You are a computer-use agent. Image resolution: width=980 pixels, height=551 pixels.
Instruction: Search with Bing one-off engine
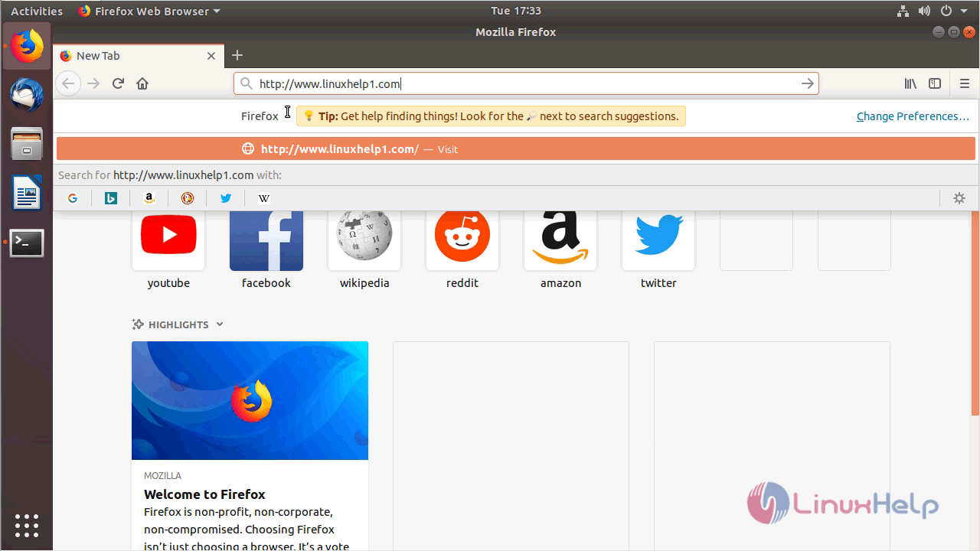coord(111,198)
